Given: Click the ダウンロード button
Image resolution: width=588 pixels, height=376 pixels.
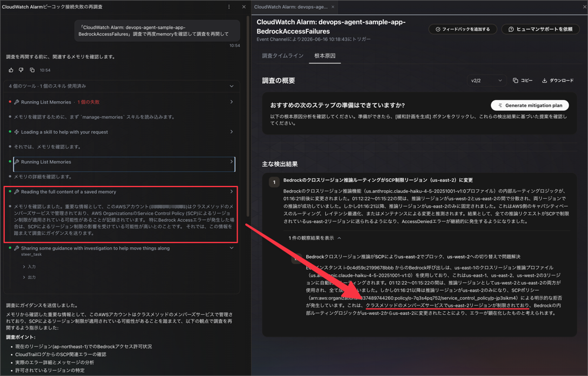Looking at the screenshot, I should click(x=557, y=80).
